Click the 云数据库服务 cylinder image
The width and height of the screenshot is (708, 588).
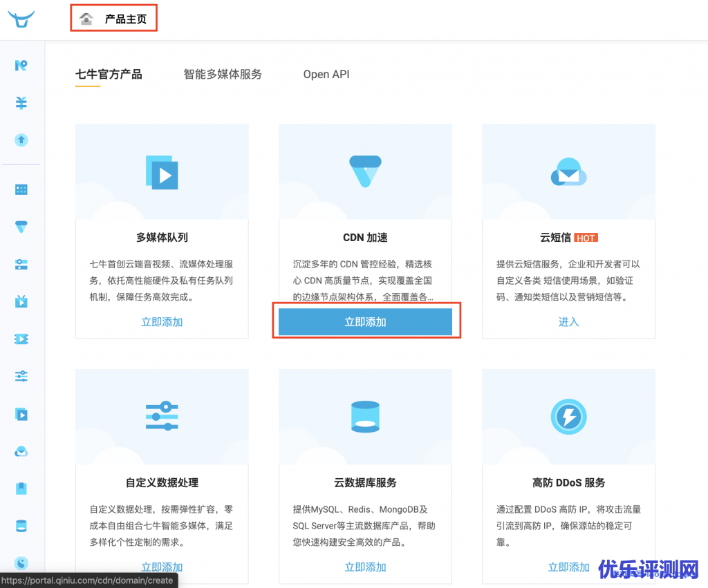[365, 417]
